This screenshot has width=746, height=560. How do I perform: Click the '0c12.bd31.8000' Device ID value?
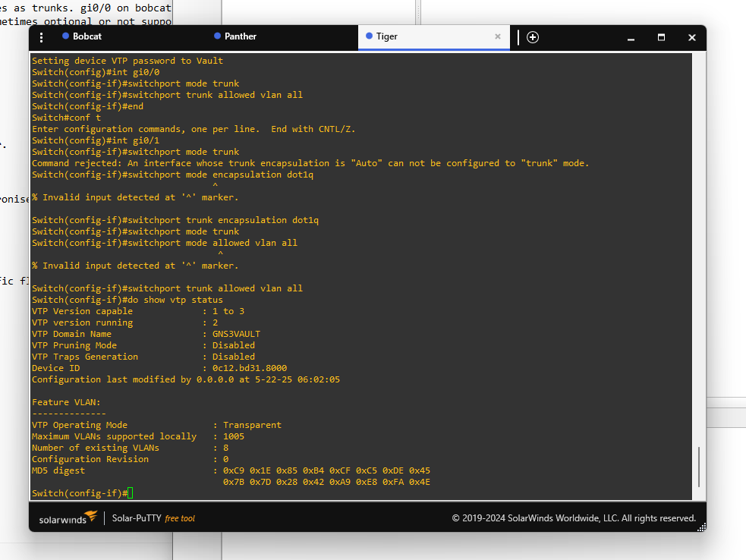click(x=250, y=368)
